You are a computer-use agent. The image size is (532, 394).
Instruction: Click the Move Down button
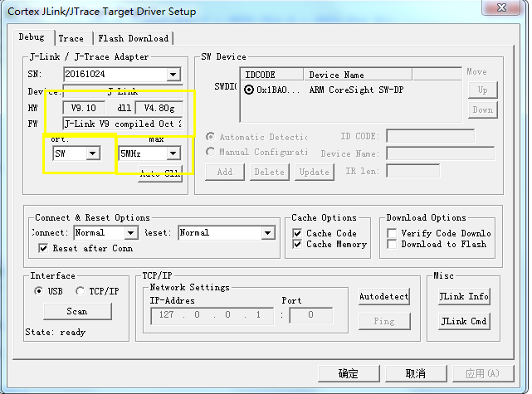coord(483,109)
